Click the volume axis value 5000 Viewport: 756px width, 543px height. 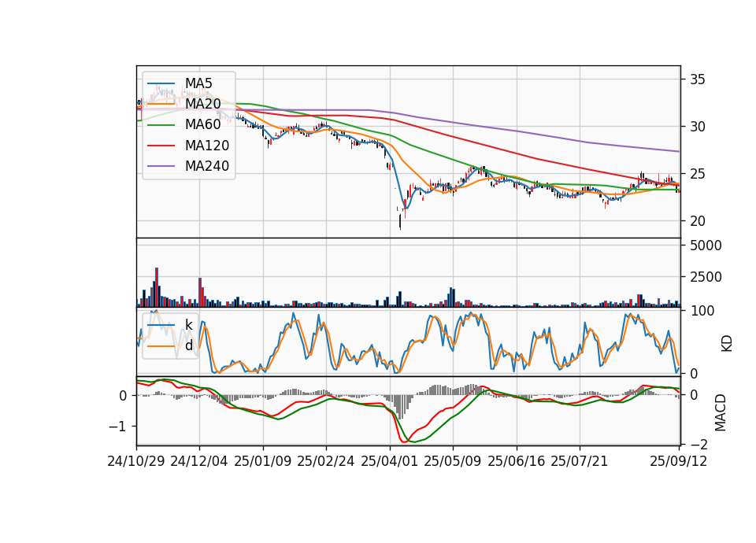pos(706,246)
